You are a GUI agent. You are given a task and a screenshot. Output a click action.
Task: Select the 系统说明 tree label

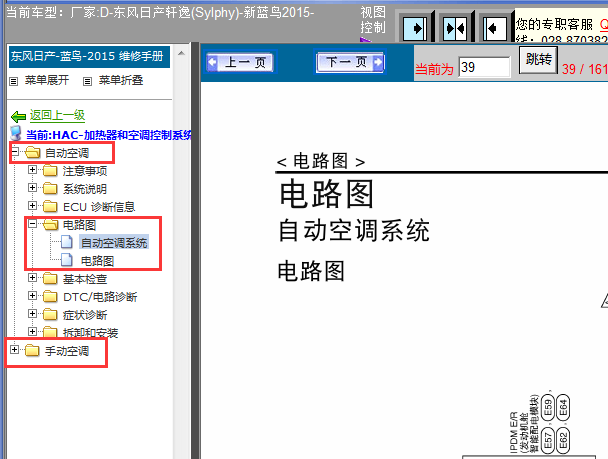85,189
